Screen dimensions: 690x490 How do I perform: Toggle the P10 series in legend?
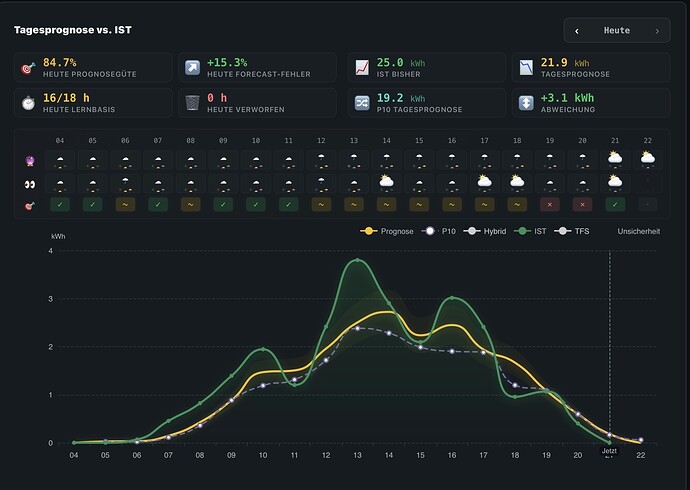[438, 231]
